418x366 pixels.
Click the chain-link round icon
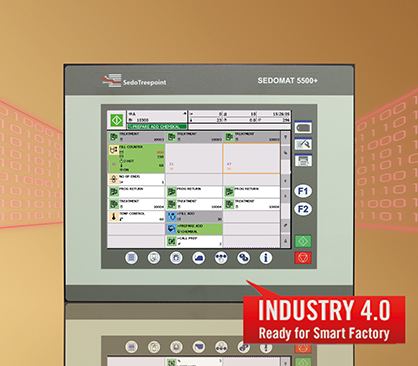243,258
